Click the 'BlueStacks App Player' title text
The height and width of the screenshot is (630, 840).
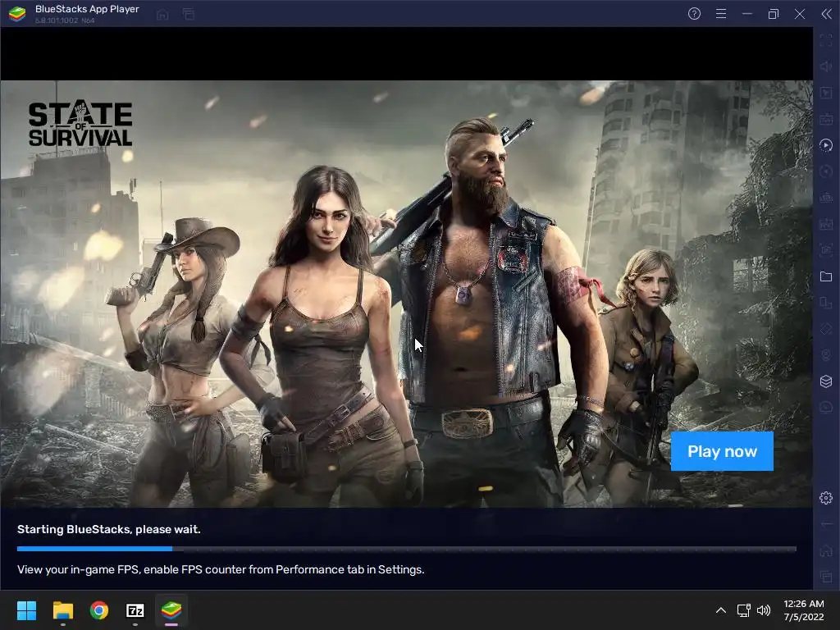click(x=87, y=9)
